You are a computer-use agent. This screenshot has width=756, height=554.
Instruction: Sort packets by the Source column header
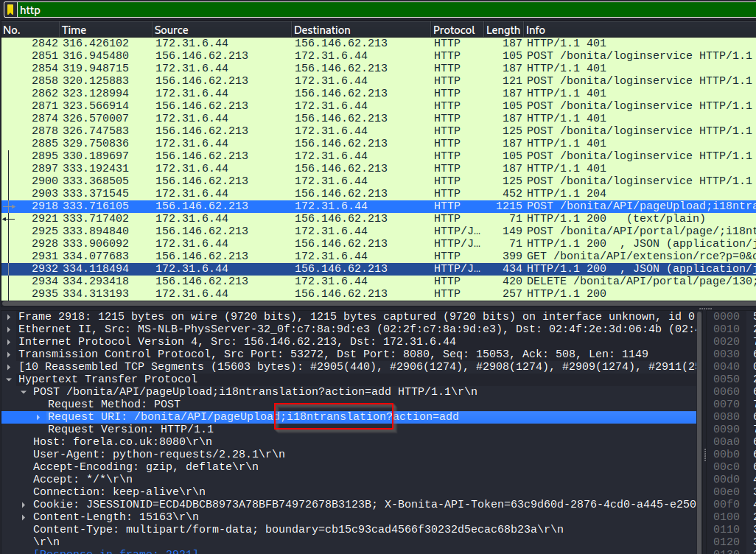pyautogui.click(x=171, y=30)
